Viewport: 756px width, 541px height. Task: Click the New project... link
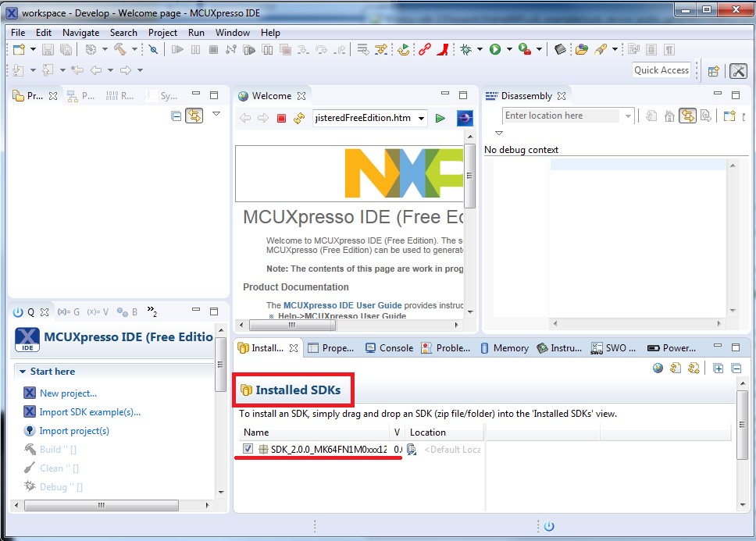(x=68, y=393)
